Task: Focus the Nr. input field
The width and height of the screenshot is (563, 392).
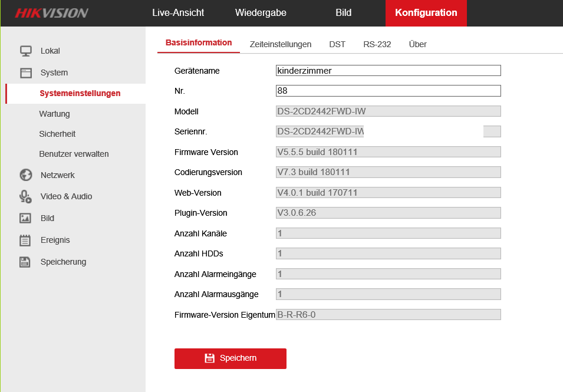Action: pos(388,91)
